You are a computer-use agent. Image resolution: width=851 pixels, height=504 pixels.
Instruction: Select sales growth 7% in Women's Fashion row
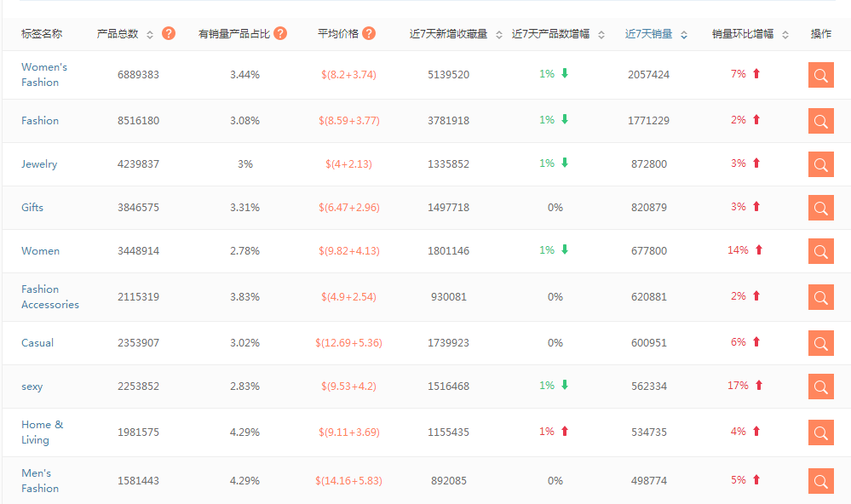pos(738,74)
